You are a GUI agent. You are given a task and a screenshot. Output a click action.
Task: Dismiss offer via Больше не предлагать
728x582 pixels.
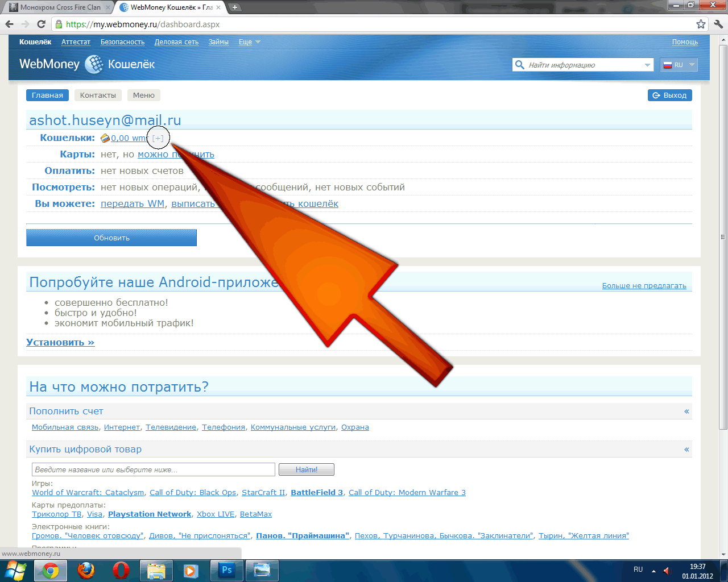click(x=644, y=286)
